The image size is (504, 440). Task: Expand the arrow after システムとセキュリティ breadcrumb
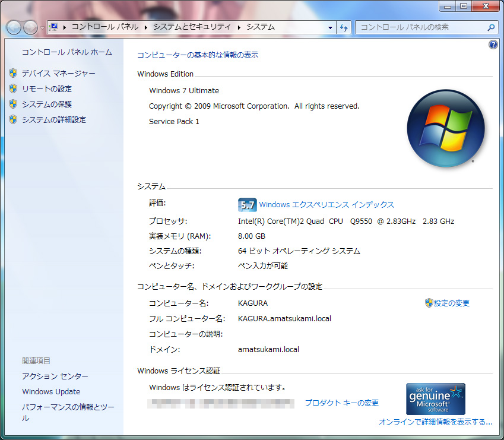point(240,27)
